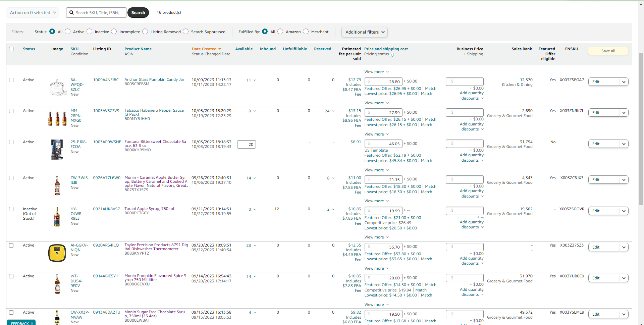Click Edit for Monin Sugar Free Chocolate
644x325 pixels.
coord(604,314)
